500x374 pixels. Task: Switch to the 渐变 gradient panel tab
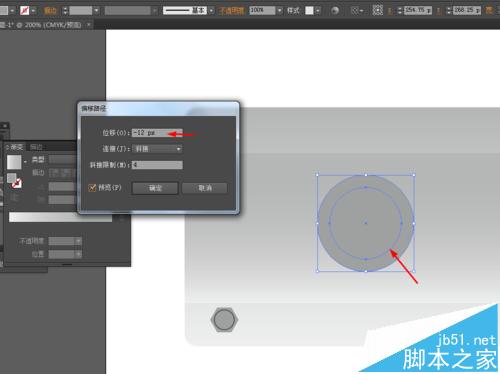tap(14, 147)
